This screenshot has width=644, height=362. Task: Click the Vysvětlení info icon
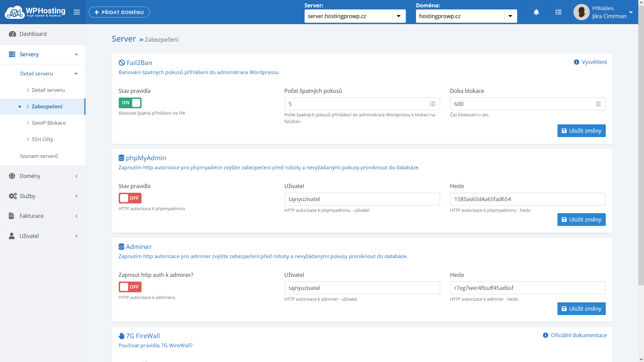[x=576, y=62]
